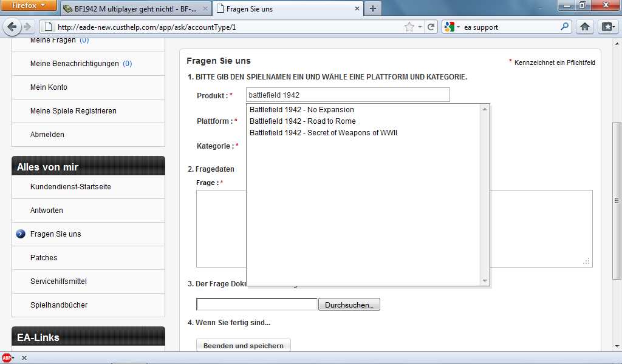Select the 'Fragen Sie uns' browser tab
Viewport: 622px width, 364px height.
(288, 8)
